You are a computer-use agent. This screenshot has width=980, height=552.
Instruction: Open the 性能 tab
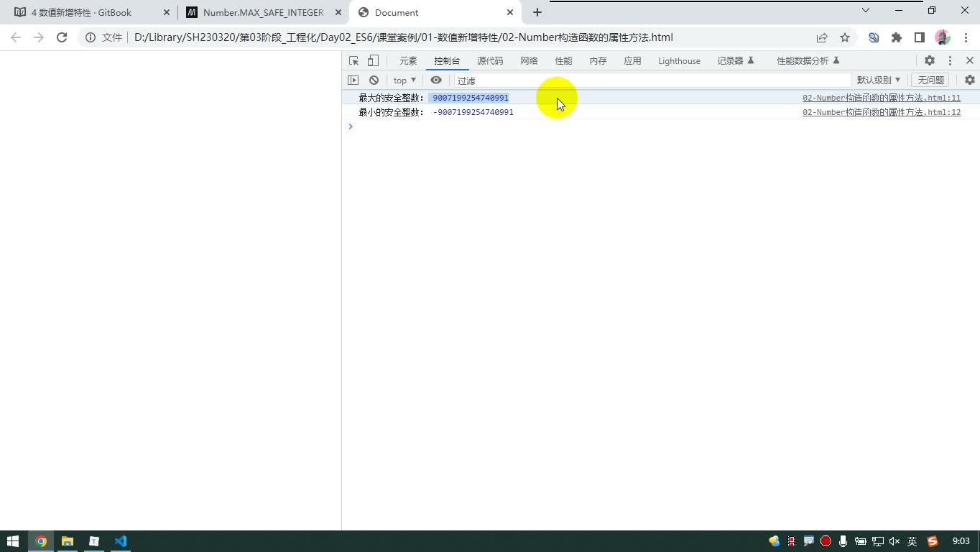pyautogui.click(x=563, y=61)
